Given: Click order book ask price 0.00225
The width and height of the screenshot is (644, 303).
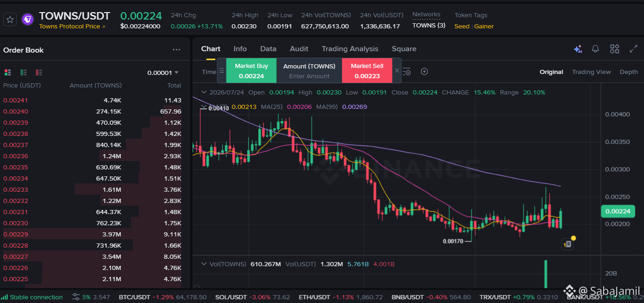Looking at the screenshot, I should click(15, 279).
